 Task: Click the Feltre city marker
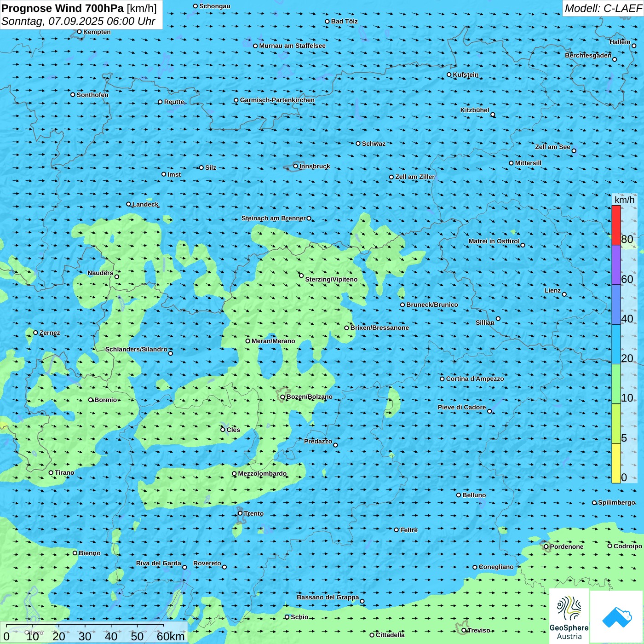[x=396, y=530]
